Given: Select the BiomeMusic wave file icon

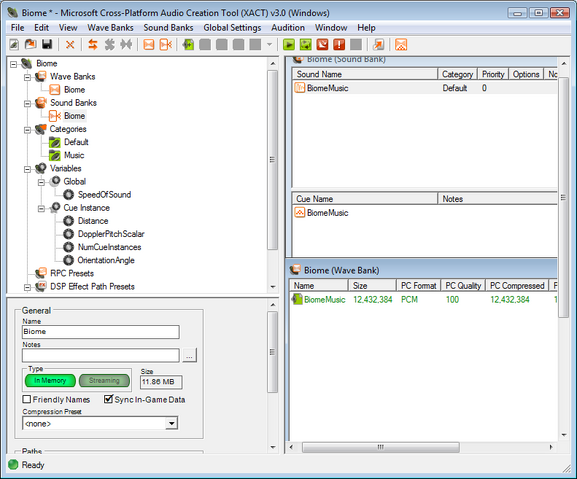Looking at the screenshot, I should tap(297, 299).
